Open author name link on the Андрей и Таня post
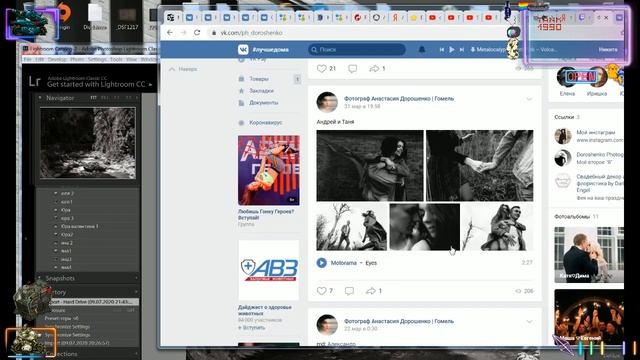This screenshot has width=640, height=360. 399,98
